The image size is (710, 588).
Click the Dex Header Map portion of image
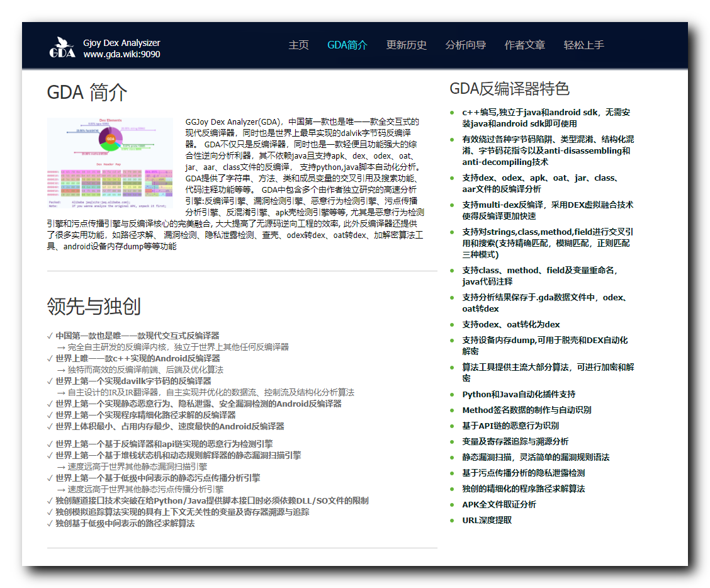tap(110, 183)
